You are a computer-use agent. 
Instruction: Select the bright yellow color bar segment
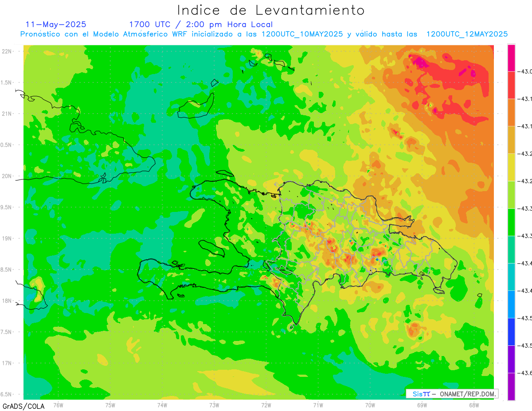511,167
